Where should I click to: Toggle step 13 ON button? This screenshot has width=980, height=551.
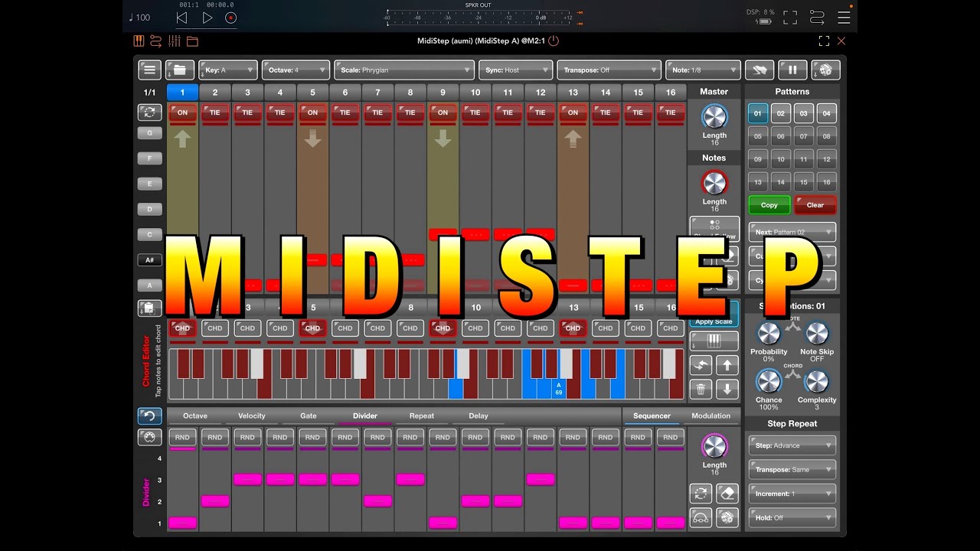point(573,112)
